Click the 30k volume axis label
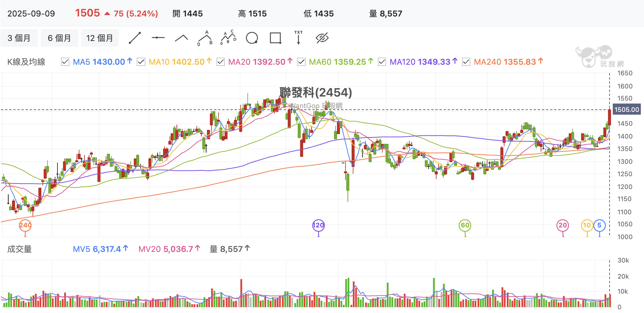Screen dimensions: 644x313 click(623, 260)
